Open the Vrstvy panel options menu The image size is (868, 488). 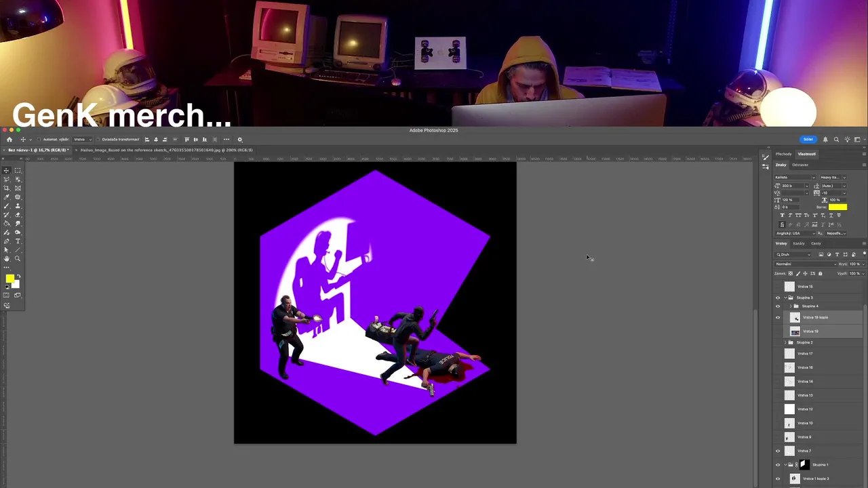point(864,243)
